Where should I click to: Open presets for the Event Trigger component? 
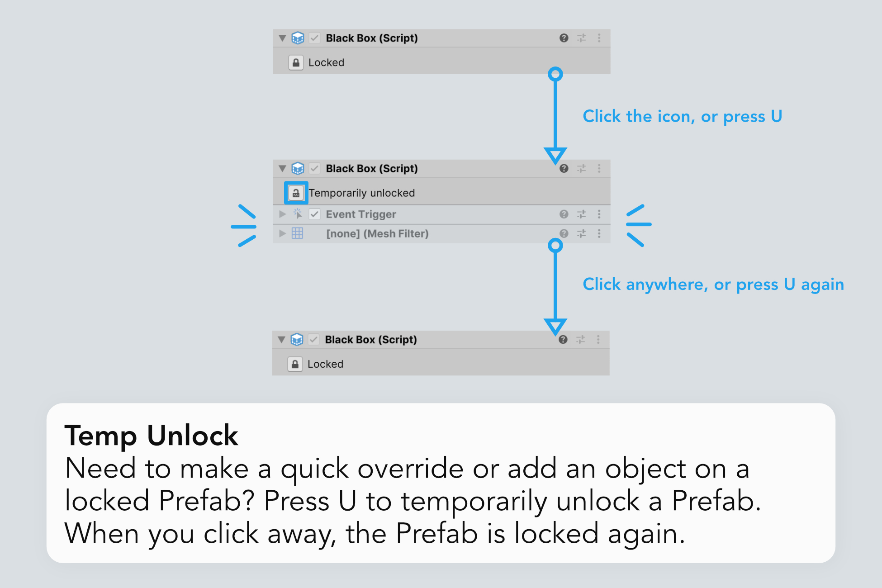582,214
